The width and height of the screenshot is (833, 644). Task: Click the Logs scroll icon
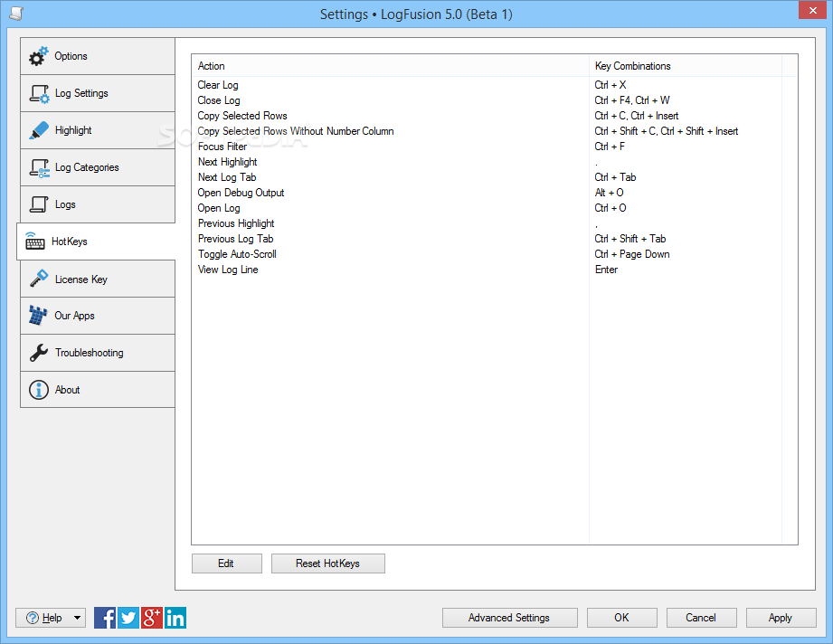point(38,204)
